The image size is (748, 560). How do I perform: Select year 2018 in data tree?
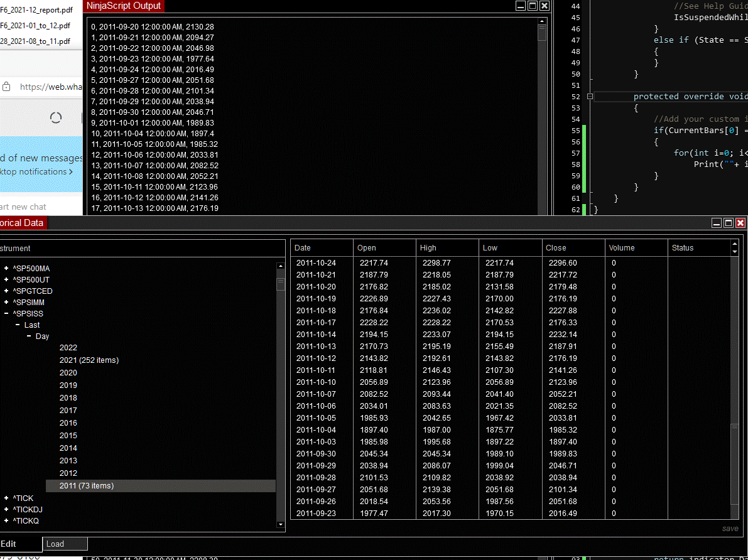tap(68, 398)
